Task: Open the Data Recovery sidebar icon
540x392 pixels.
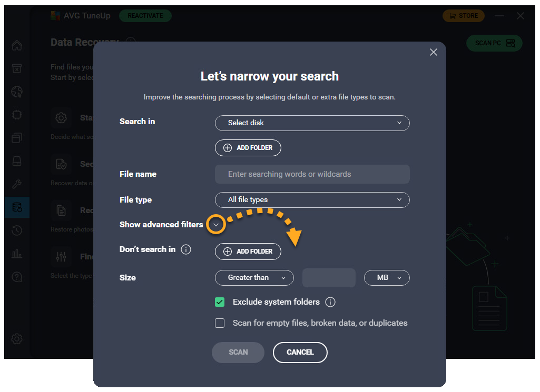Action: 17,207
